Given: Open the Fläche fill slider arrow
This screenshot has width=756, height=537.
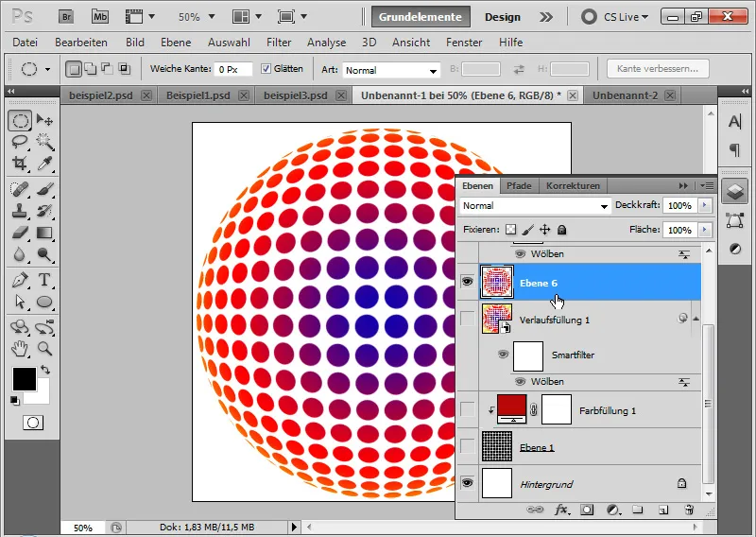Looking at the screenshot, I should (x=704, y=230).
